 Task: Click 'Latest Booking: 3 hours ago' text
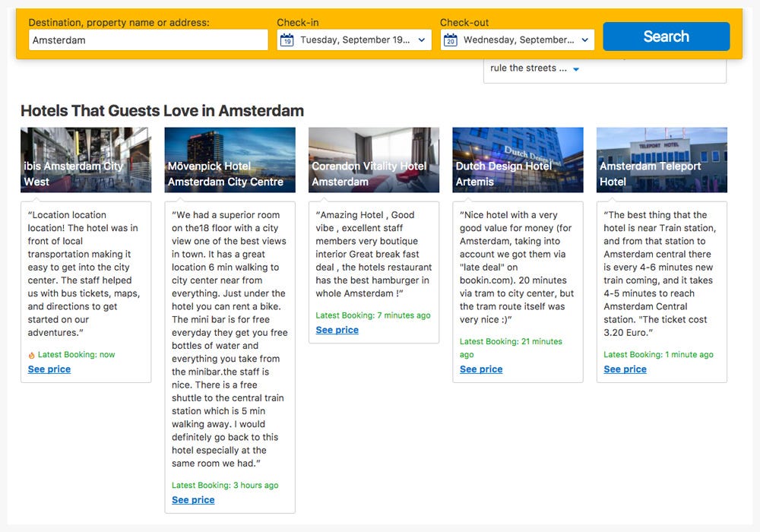(x=225, y=486)
